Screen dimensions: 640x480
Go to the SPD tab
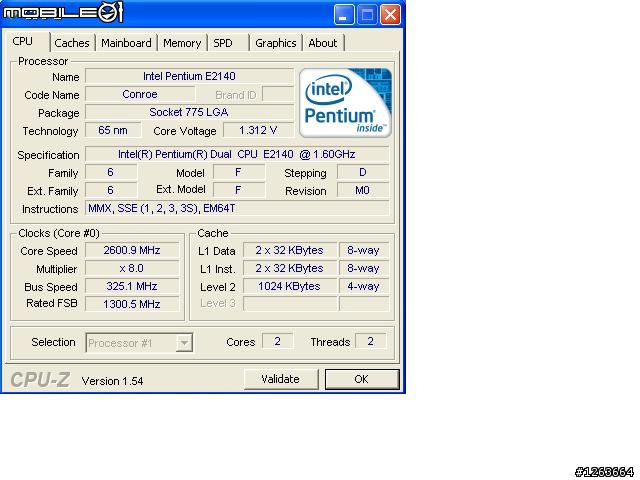[223, 43]
